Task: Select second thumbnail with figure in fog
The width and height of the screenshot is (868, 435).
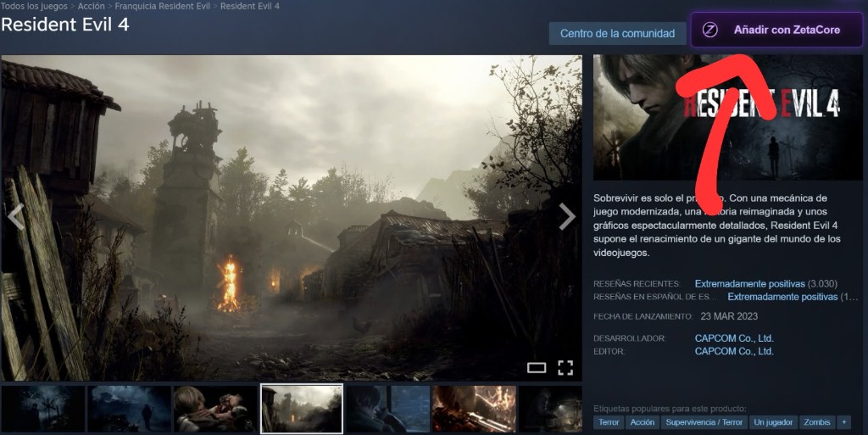Action: [x=130, y=409]
